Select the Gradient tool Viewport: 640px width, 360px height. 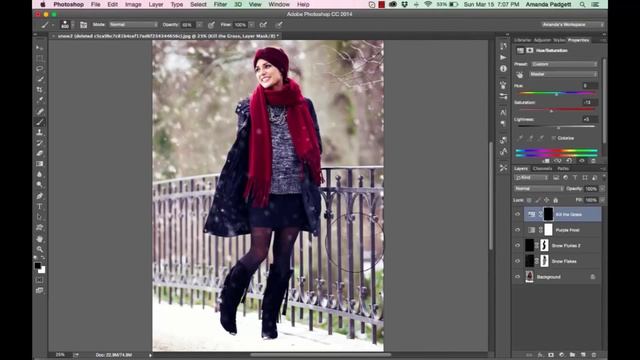40,164
